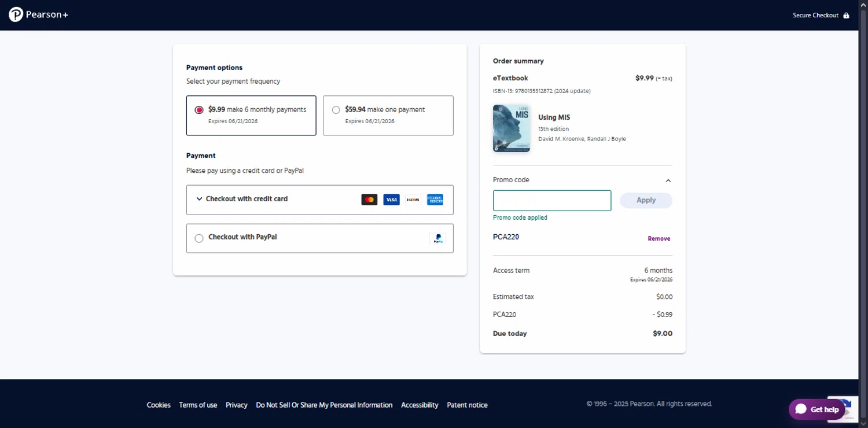The width and height of the screenshot is (868, 428).
Task: Click the Mastercard logo icon
Action: point(369,200)
